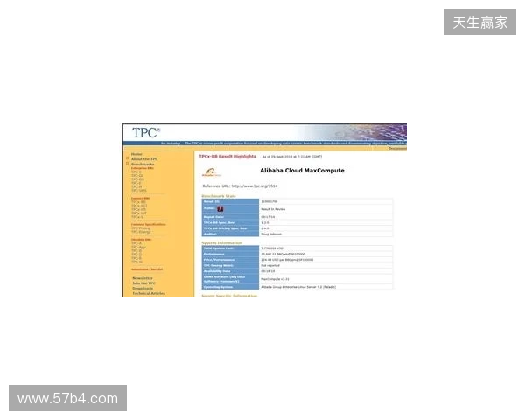Open TPC-Pricing specification link
The image size is (525, 420).
click(141, 228)
